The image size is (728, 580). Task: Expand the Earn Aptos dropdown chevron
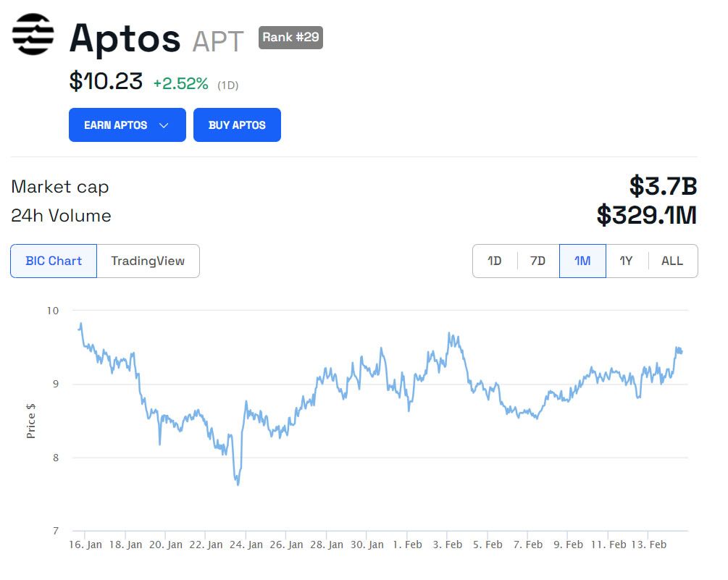click(x=164, y=125)
